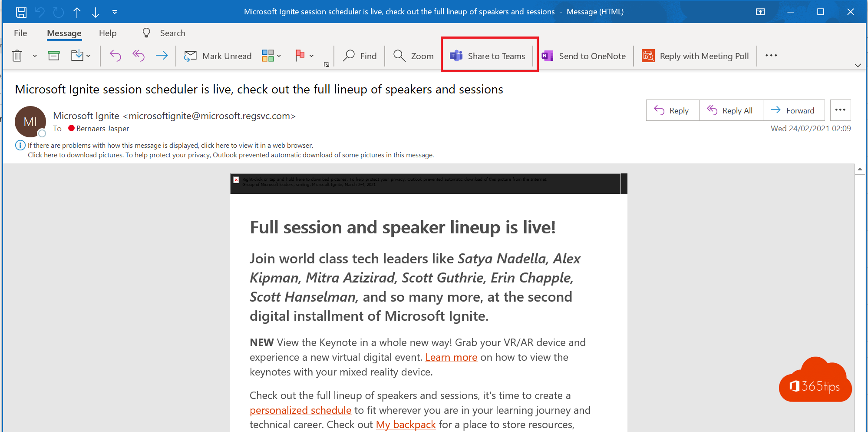
Task: Archive the message with the Archive icon
Action: coord(54,56)
